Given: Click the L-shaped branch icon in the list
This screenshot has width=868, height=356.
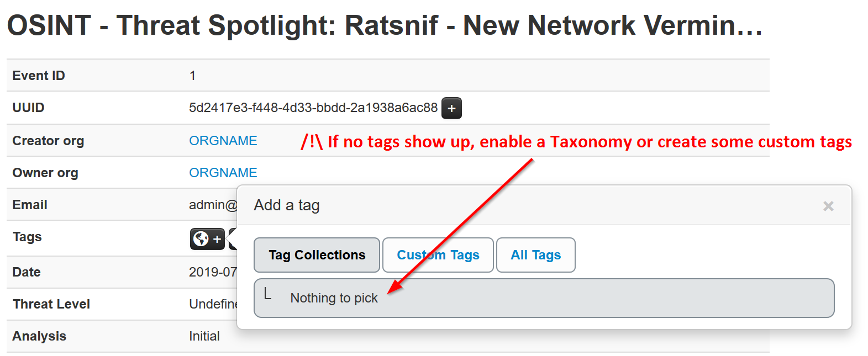Looking at the screenshot, I should click(x=268, y=294).
